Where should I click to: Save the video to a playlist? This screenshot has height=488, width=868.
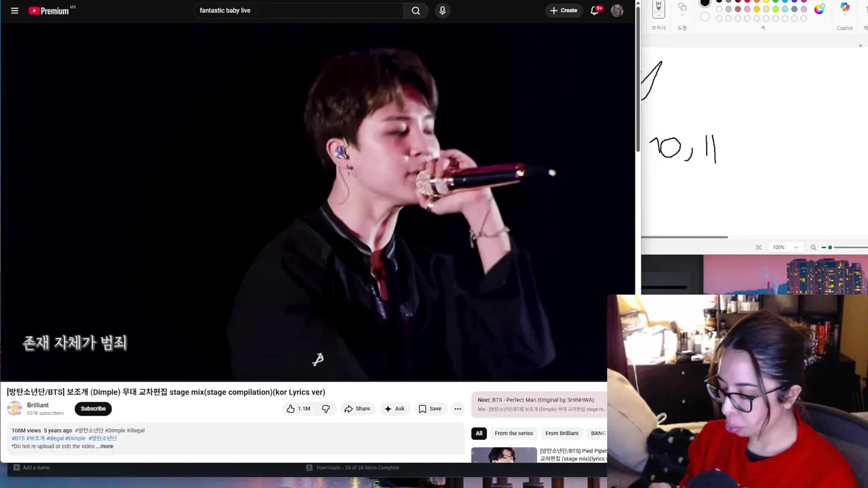click(x=430, y=409)
